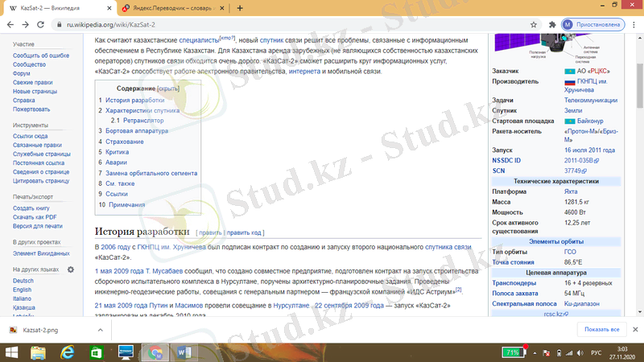
Task: Click править link next to heading
Action: pos(210,232)
